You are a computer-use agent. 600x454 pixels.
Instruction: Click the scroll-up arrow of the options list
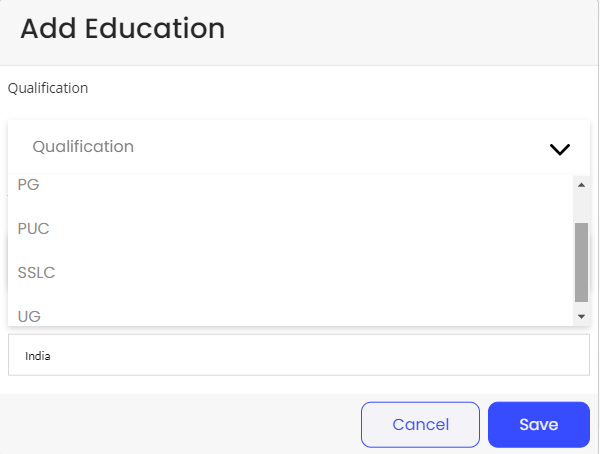pos(581,184)
